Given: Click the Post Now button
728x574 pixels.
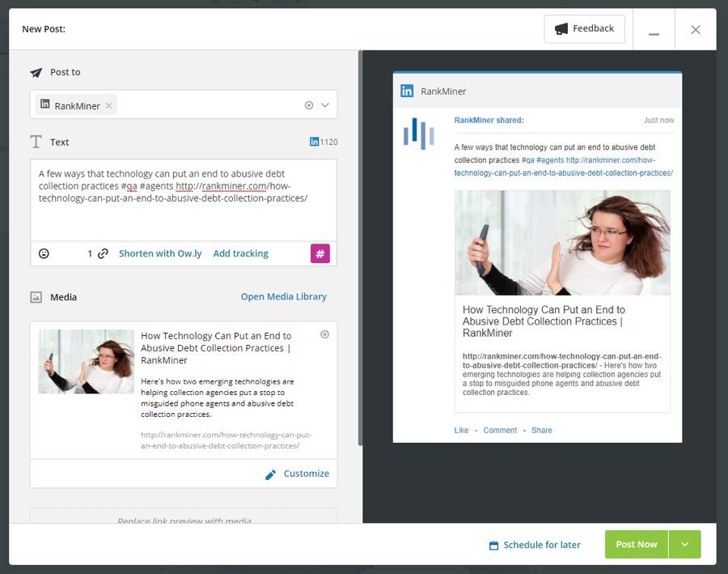Looking at the screenshot, I should pos(636,544).
